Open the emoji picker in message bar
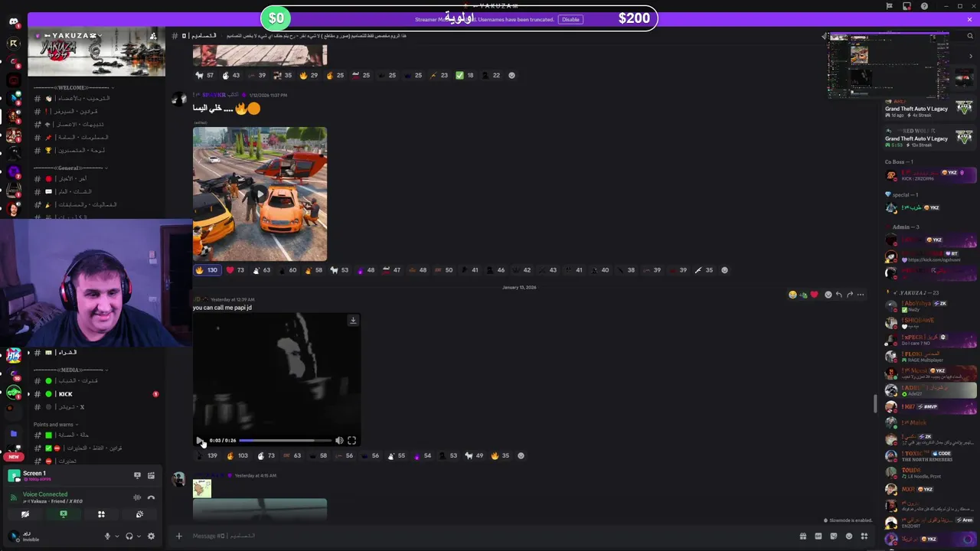Image resolution: width=980 pixels, height=551 pixels. tap(849, 536)
